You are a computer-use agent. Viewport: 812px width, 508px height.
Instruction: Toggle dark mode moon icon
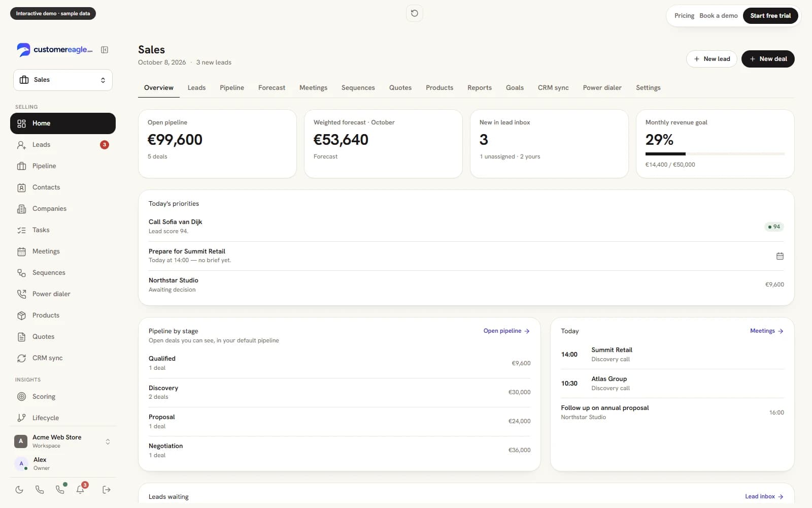coord(19,490)
